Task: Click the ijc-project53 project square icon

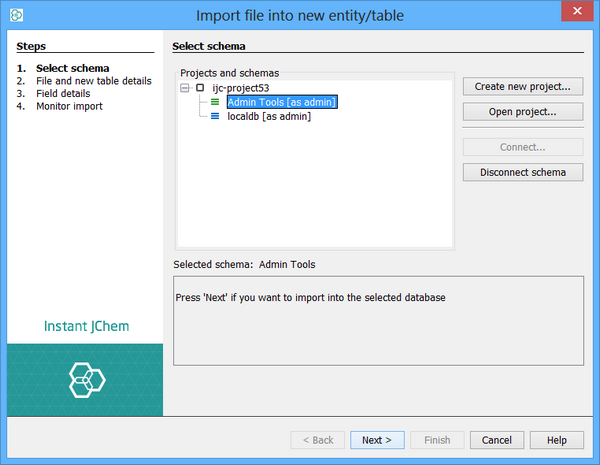Action: [x=200, y=88]
